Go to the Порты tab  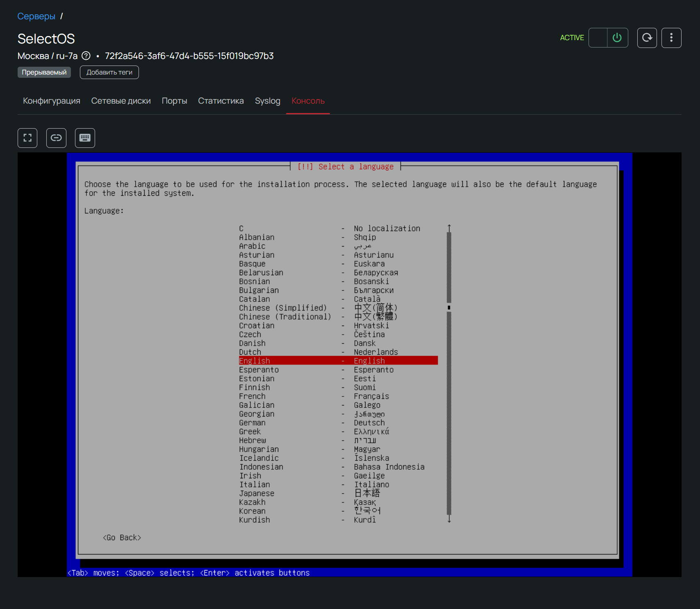pyautogui.click(x=174, y=101)
